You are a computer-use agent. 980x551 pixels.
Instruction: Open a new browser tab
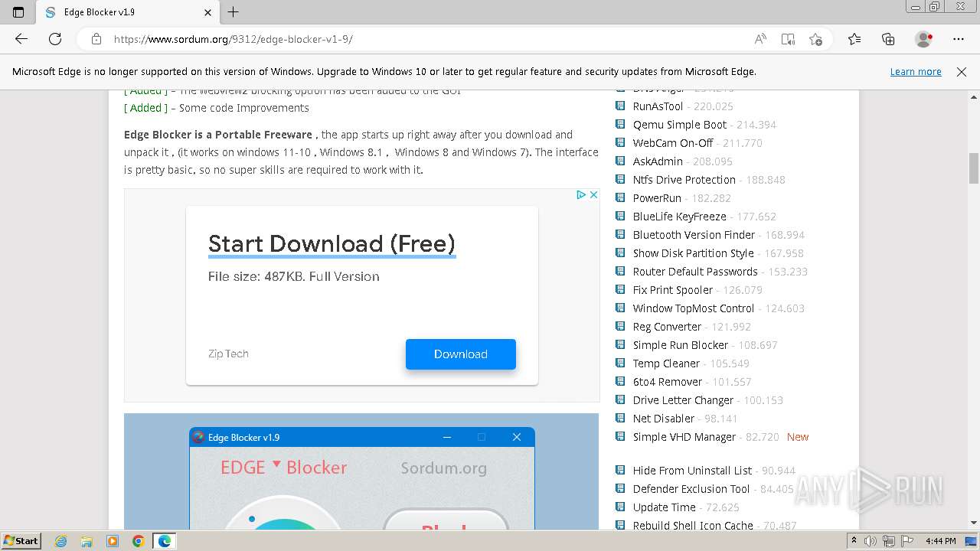pos(234,12)
